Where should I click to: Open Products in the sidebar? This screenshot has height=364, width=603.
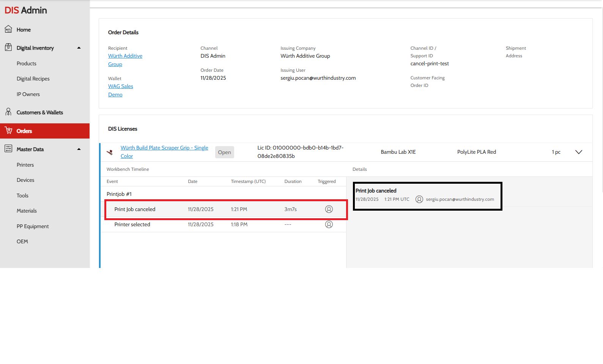(x=27, y=63)
